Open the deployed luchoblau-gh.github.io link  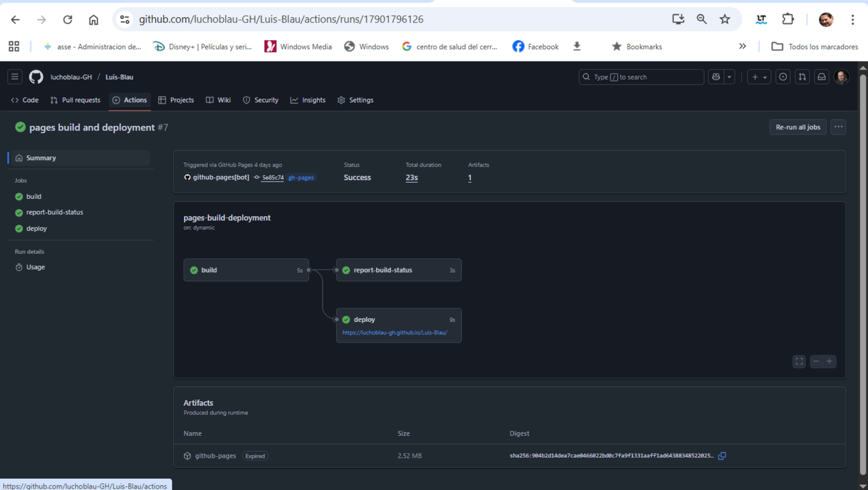[395, 332]
